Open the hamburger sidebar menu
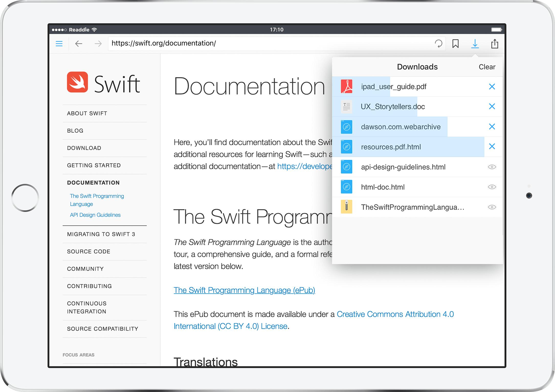This screenshot has height=392, width=555. point(59,44)
